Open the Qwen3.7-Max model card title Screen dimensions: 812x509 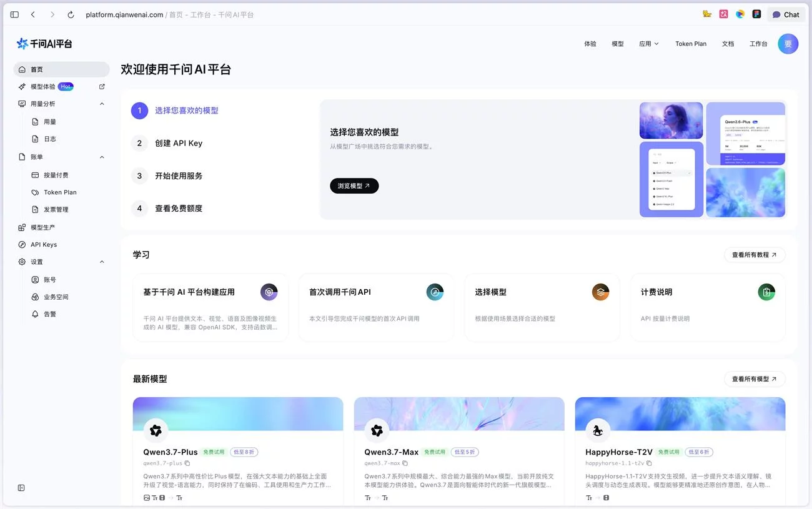[392, 452]
